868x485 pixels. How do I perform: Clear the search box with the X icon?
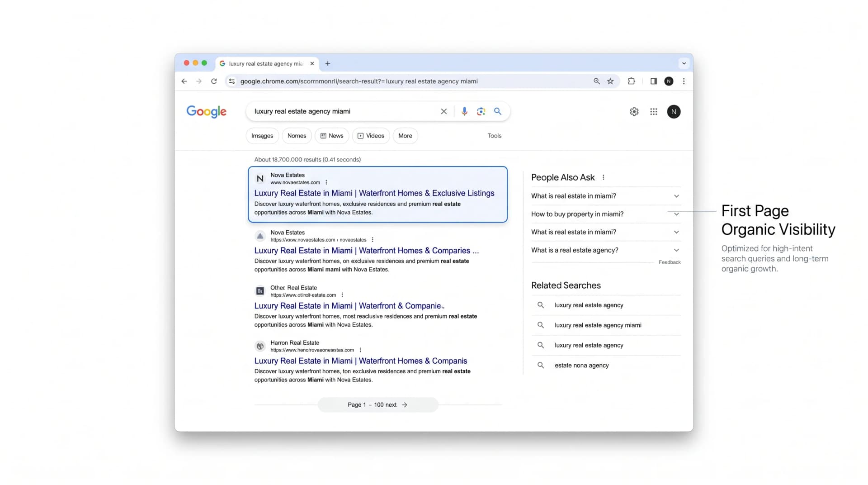(x=444, y=111)
